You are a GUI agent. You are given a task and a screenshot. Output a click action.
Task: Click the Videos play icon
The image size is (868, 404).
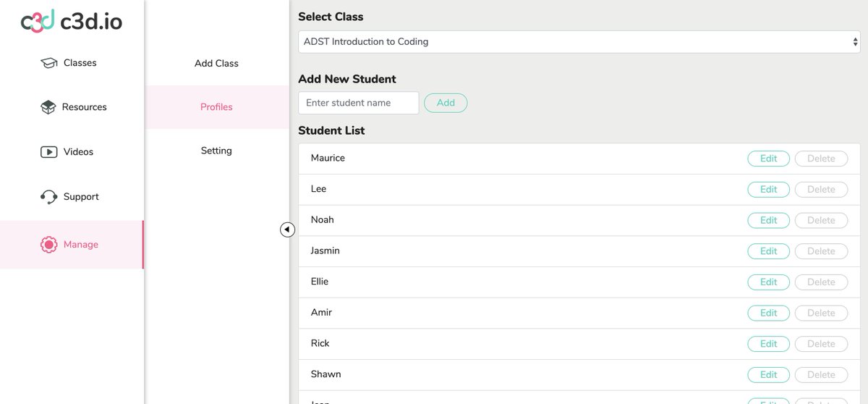(48, 152)
